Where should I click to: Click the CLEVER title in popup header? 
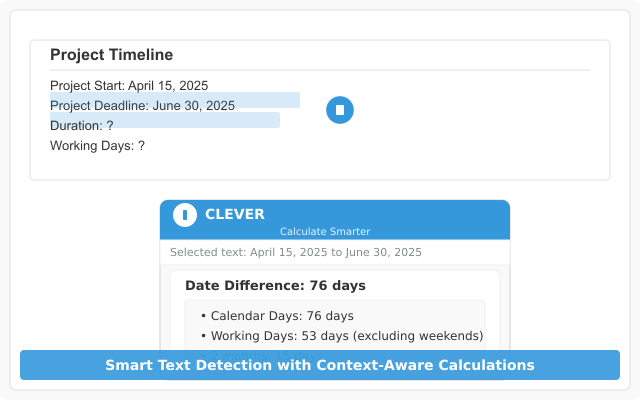click(x=235, y=214)
